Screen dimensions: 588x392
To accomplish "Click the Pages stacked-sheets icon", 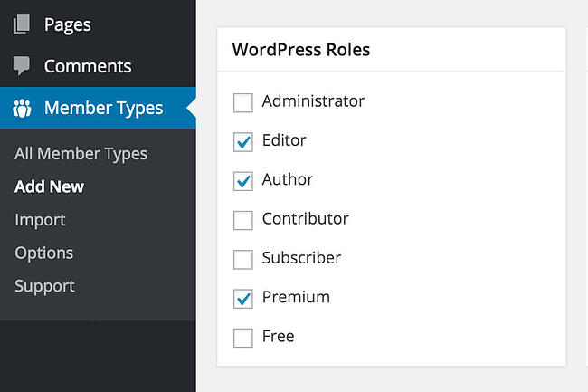I will 22,24.
